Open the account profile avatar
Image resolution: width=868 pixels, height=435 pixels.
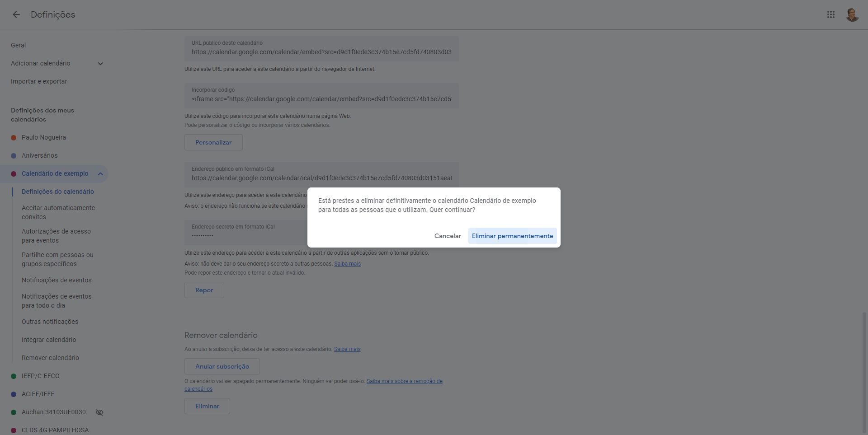click(852, 14)
